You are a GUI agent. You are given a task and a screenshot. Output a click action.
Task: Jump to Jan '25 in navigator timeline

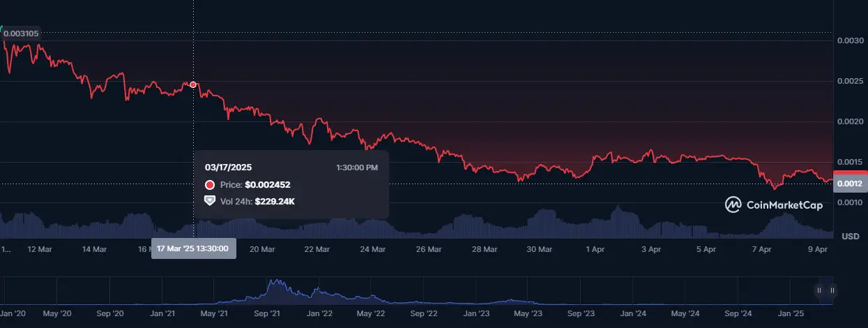tap(791, 314)
